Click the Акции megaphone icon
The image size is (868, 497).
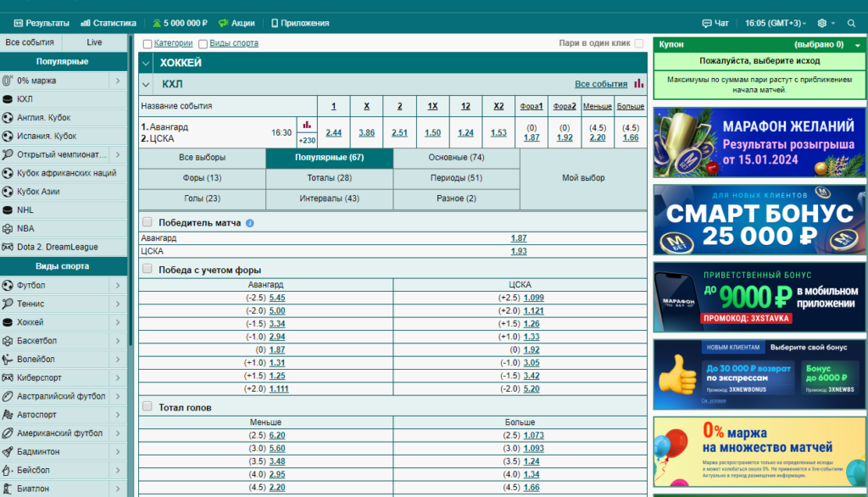223,23
